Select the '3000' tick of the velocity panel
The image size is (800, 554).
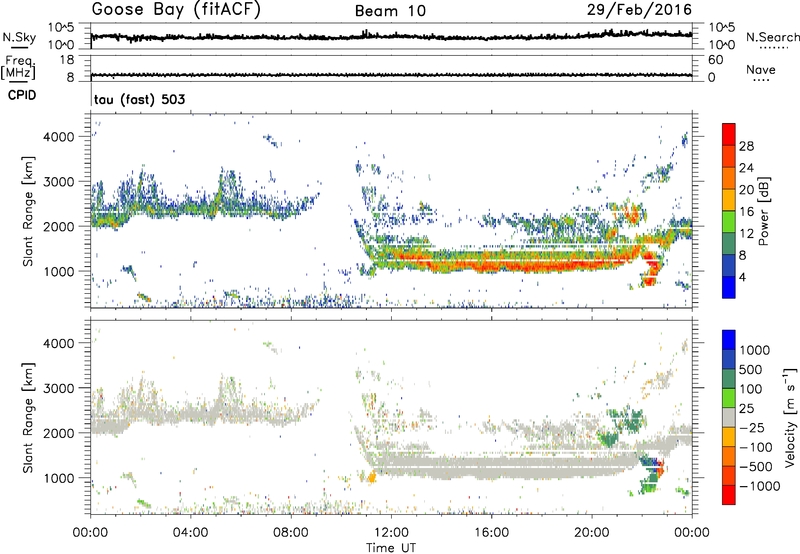(x=58, y=388)
